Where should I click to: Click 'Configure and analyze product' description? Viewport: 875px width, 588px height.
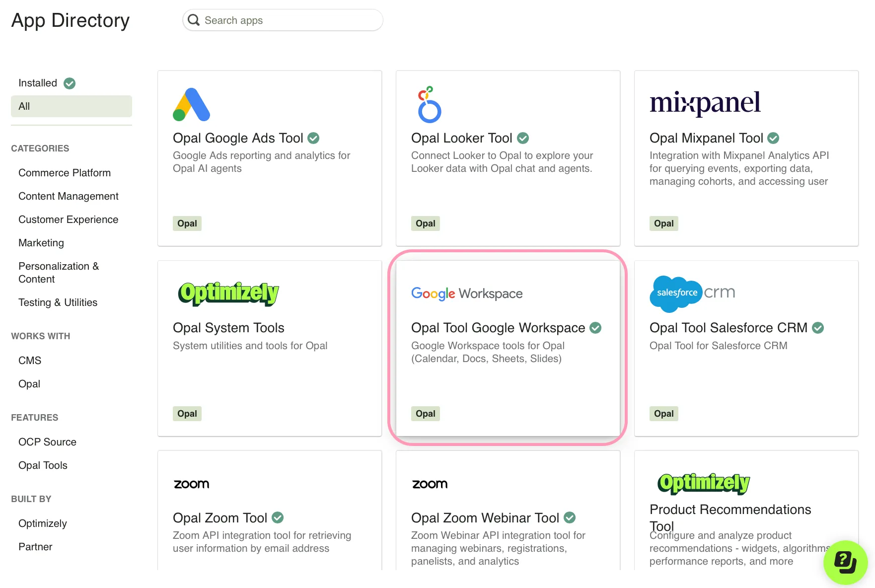point(739,548)
